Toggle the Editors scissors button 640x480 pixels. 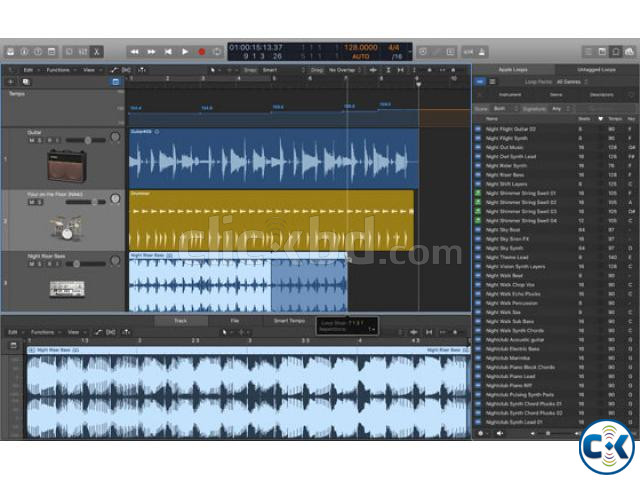point(97,52)
